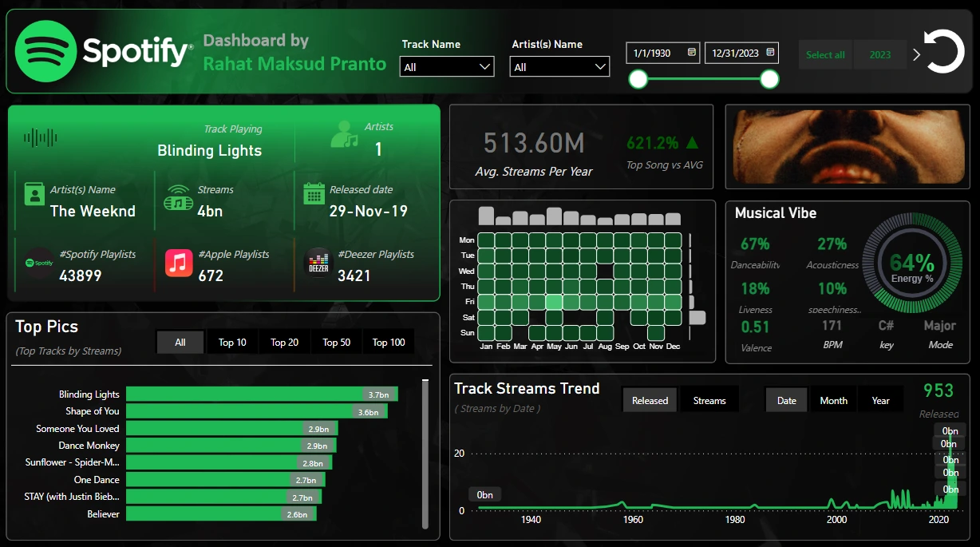
Task: Click the Spotify logo icon
Action: [46, 51]
